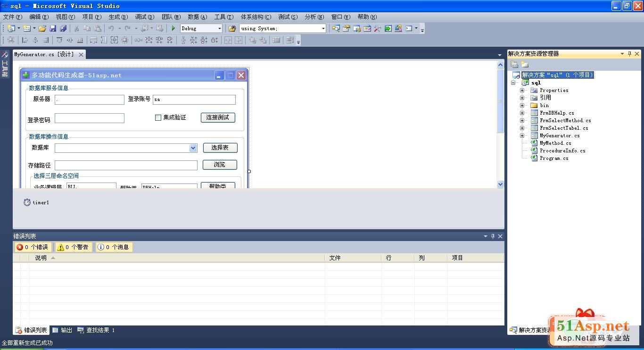Click the Align Lefts layout icon
The width and height of the screenshot is (644, 350).
25,40
